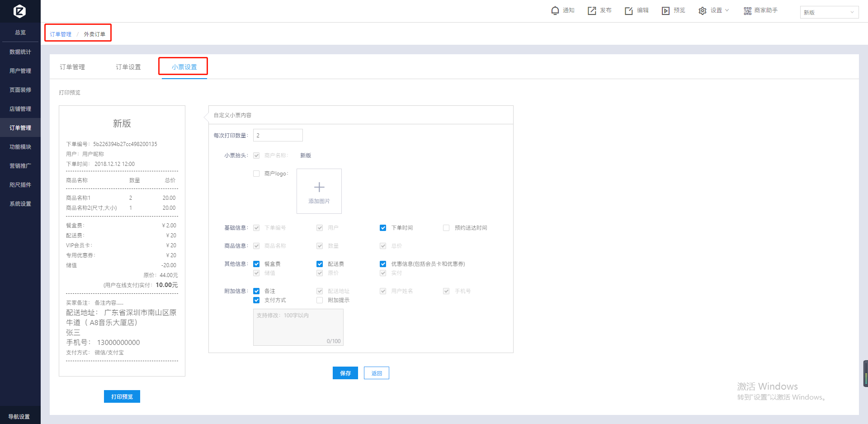Focus the 每次打印数量 input field

278,135
